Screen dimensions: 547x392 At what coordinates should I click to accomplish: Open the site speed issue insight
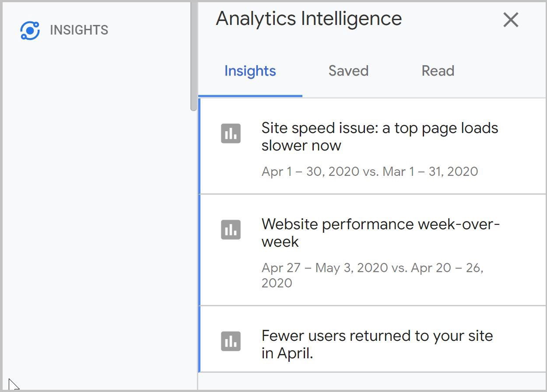coord(380,137)
